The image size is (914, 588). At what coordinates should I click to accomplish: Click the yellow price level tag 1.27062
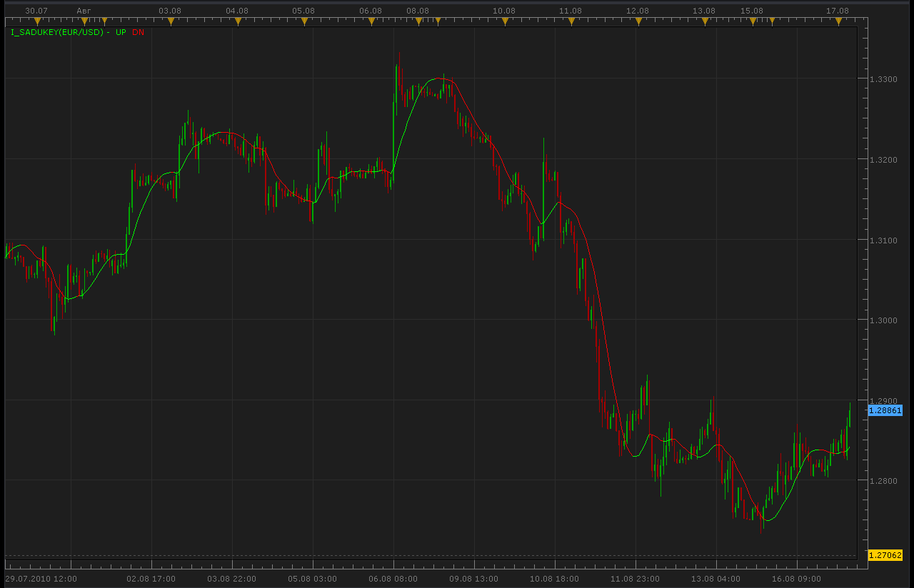pyautogui.click(x=885, y=555)
